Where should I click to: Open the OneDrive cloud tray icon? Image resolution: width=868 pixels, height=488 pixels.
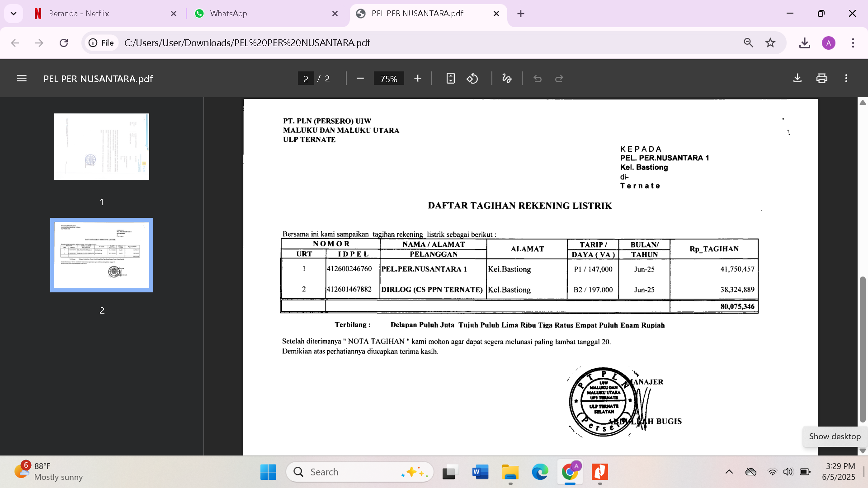pos(751,472)
